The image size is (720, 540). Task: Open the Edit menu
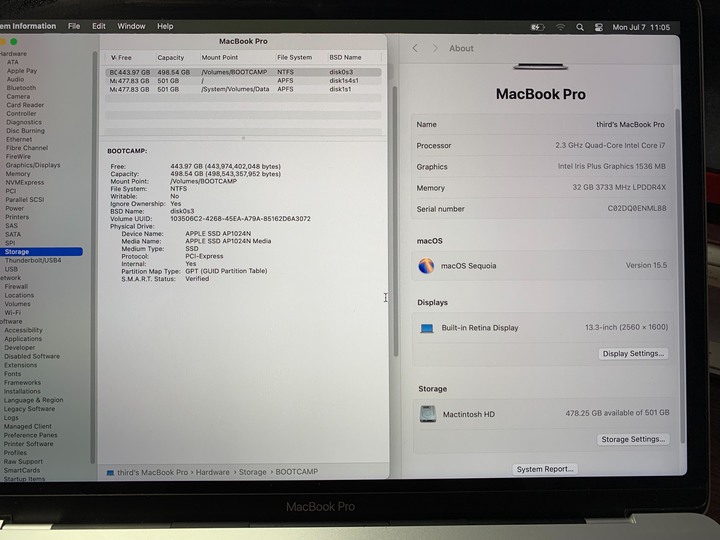point(99,26)
